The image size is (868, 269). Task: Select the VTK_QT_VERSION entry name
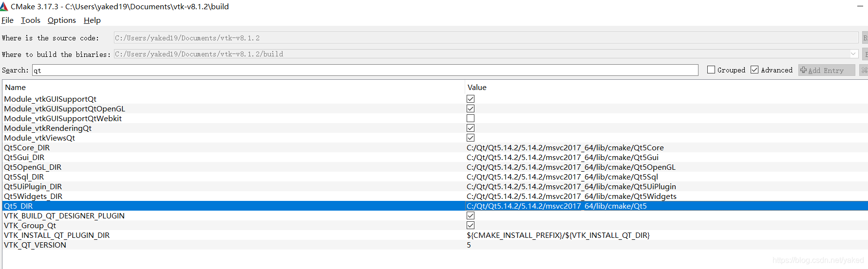[35, 245]
